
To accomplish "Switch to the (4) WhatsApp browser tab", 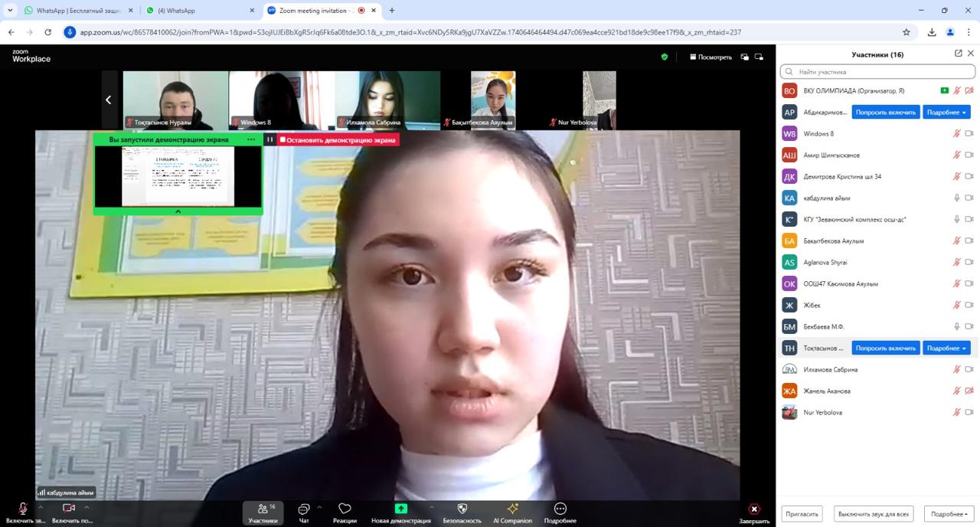I will (x=199, y=11).
